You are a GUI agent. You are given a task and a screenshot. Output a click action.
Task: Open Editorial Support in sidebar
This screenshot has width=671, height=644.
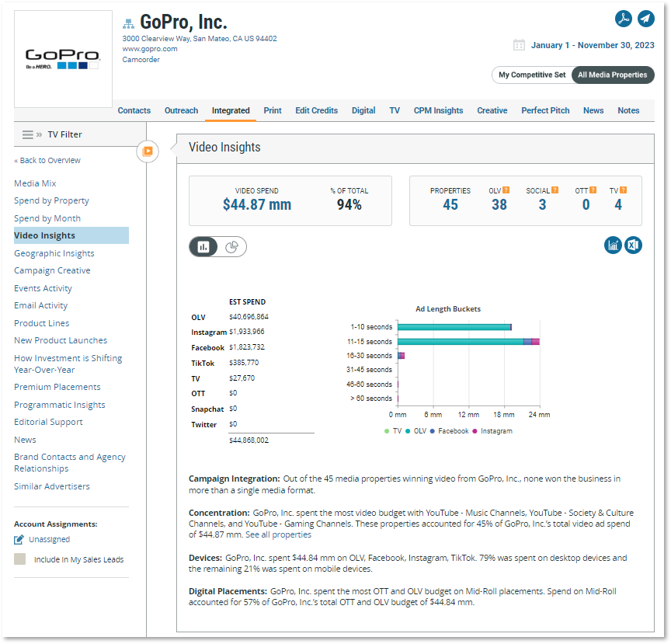48,422
